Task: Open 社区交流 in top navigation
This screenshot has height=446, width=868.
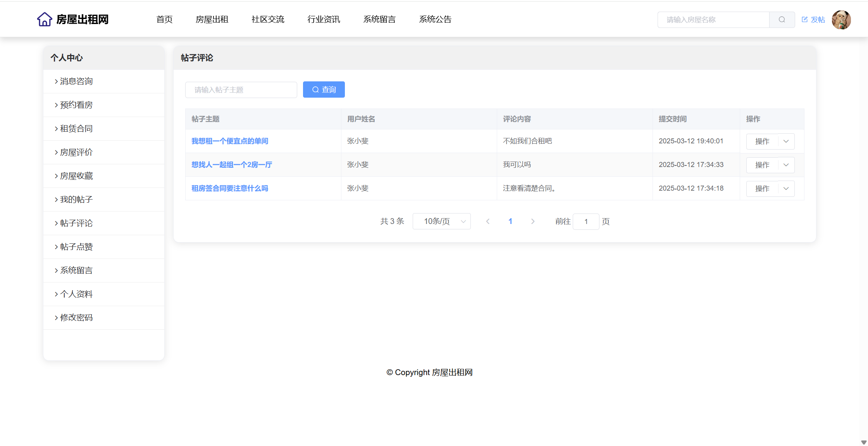Action: pyautogui.click(x=268, y=19)
